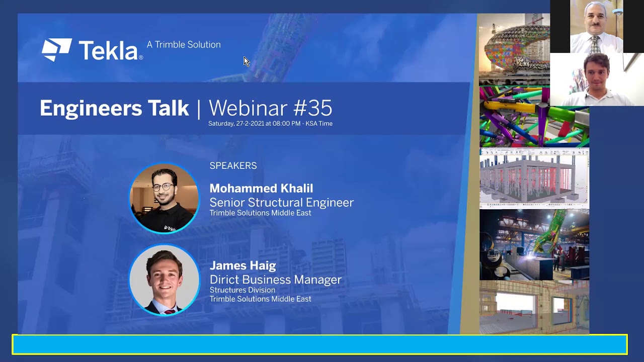Click James Haig's speaker photo
This screenshot has width=644, height=362.
click(x=164, y=280)
